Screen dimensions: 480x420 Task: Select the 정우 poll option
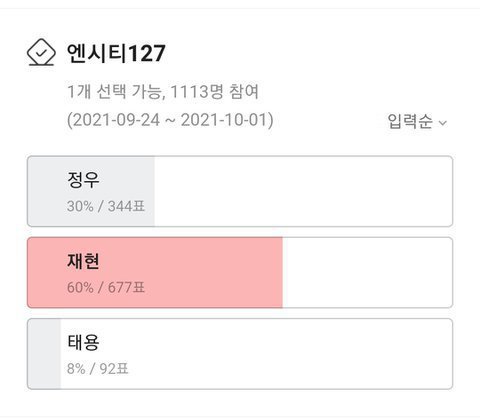[240, 191]
